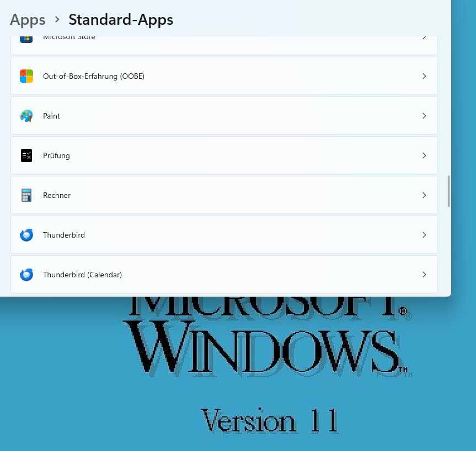The height and width of the screenshot is (451, 476).
Task: Select the Thunderbird label
Action: pyautogui.click(x=64, y=235)
